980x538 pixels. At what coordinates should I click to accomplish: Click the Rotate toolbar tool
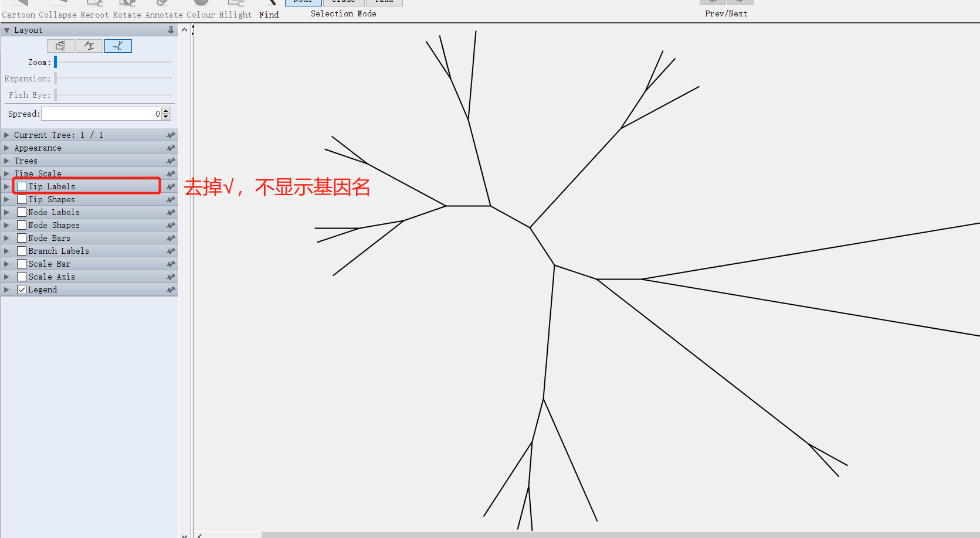[127, 9]
